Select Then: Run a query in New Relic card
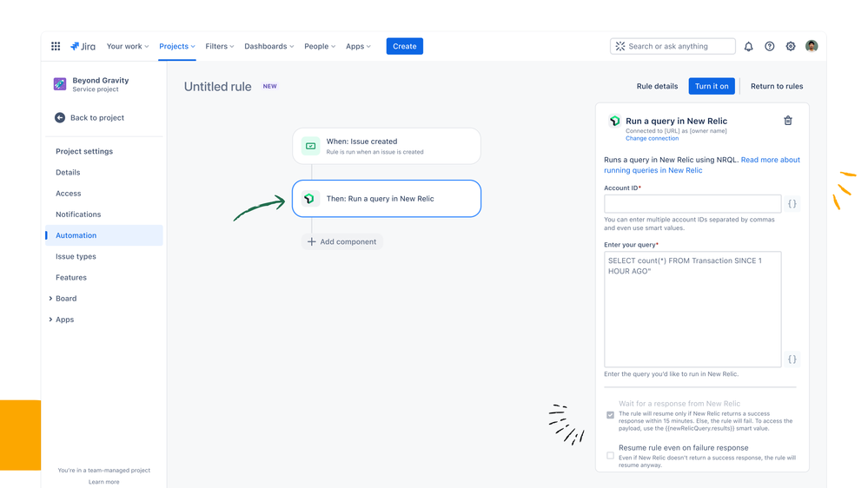This screenshot has width=868, height=488. click(x=387, y=199)
